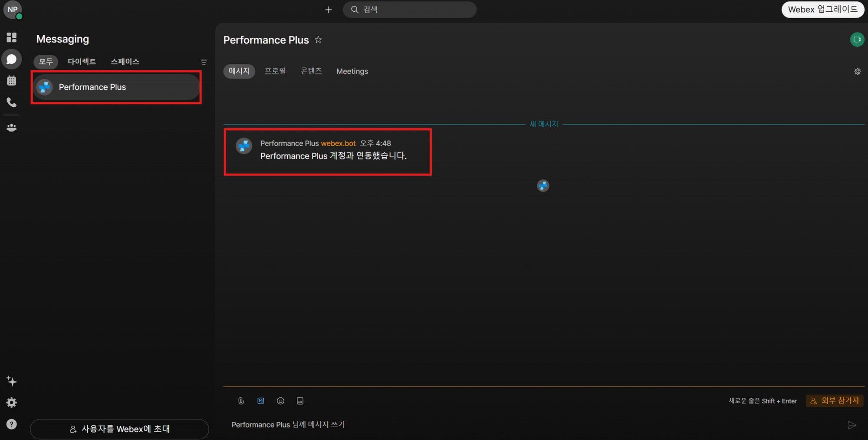Click the read receipt avatar below message
The height and width of the screenshot is (440, 868).
(x=543, y=186)
